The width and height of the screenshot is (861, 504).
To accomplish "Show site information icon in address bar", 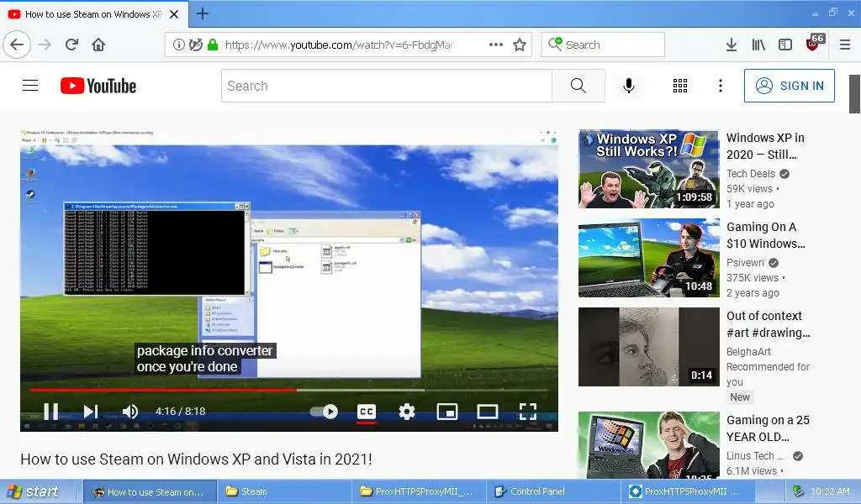I will pyautogui.click(x=178, y=45).
